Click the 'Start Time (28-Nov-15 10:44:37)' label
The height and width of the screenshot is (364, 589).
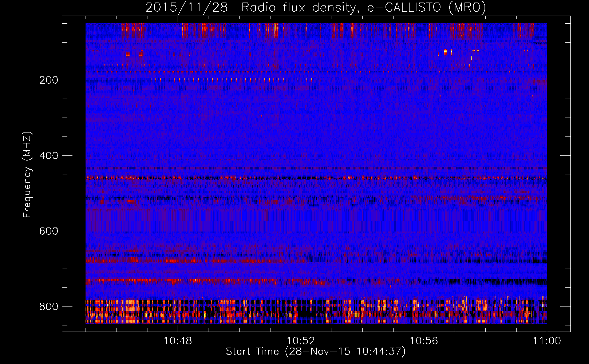coord(316,352)
